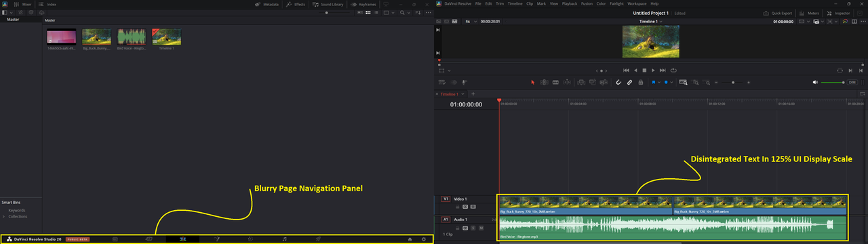Open the Playback menu
The width and height of the screenshot is (868, 244).
(x=570, y=4)
